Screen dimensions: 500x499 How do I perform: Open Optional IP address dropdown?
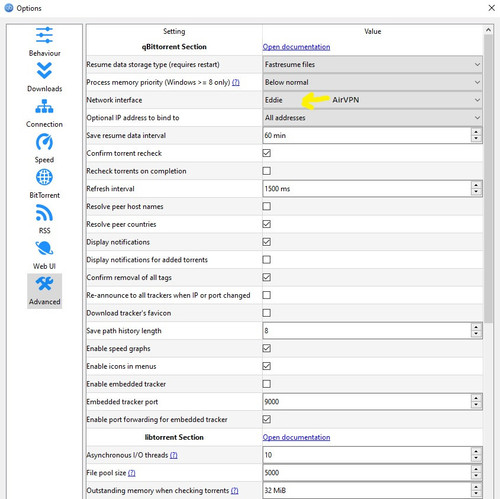[x=372, y=118]
